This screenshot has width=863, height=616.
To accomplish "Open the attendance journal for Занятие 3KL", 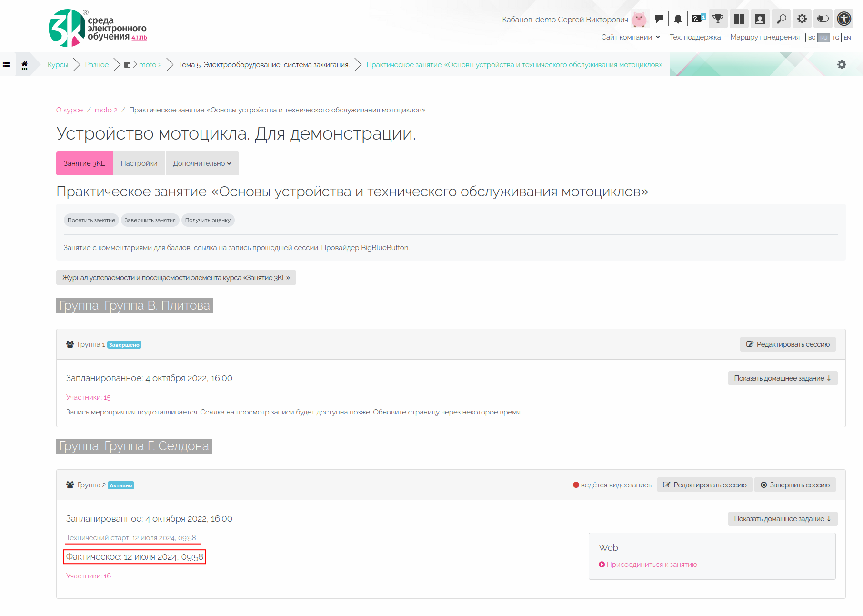I will click(176, 278).
